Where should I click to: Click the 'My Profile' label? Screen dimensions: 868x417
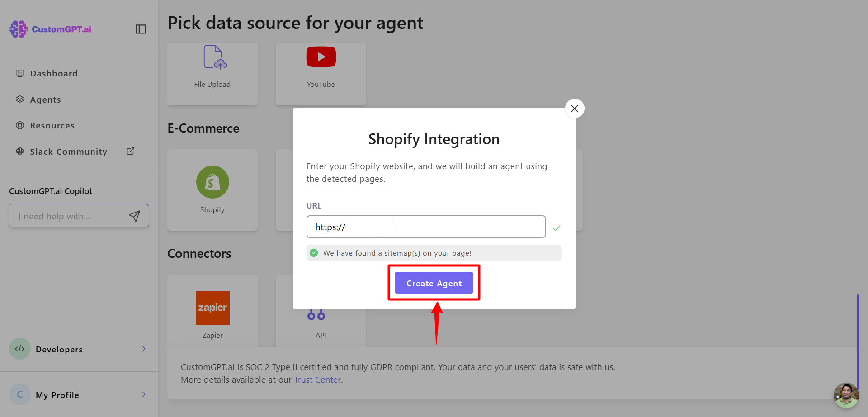[x=57, y=395]
